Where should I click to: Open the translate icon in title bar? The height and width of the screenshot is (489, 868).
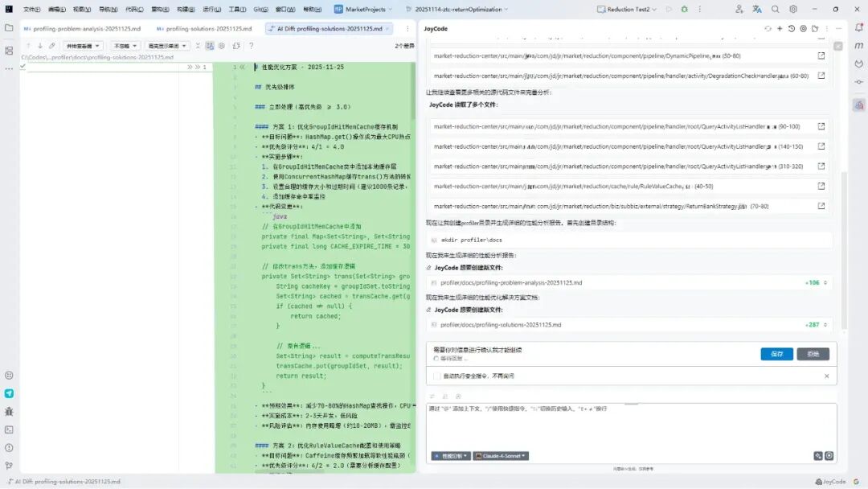(x=757, y=10)
